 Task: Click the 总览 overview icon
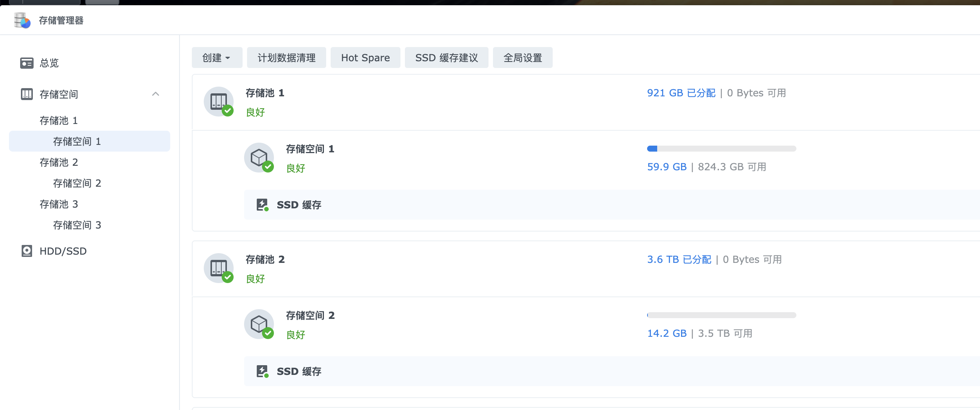[26, 63]
